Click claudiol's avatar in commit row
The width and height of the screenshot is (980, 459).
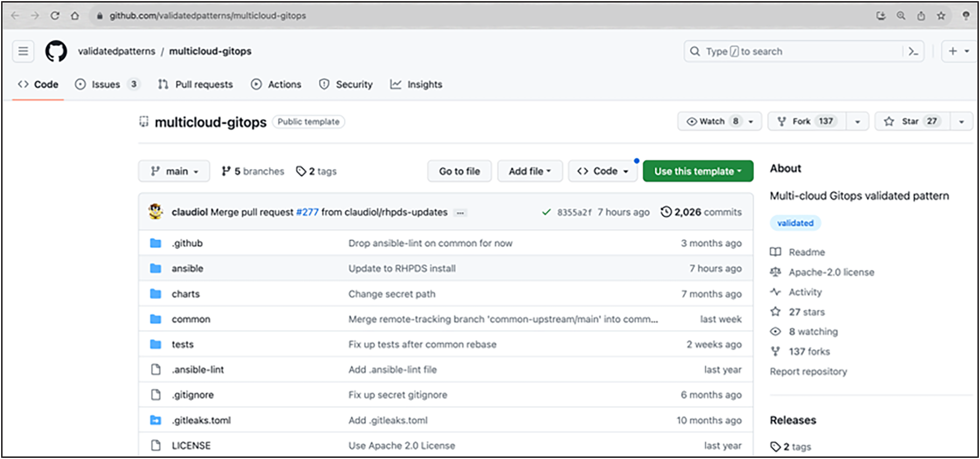[156, 212]
